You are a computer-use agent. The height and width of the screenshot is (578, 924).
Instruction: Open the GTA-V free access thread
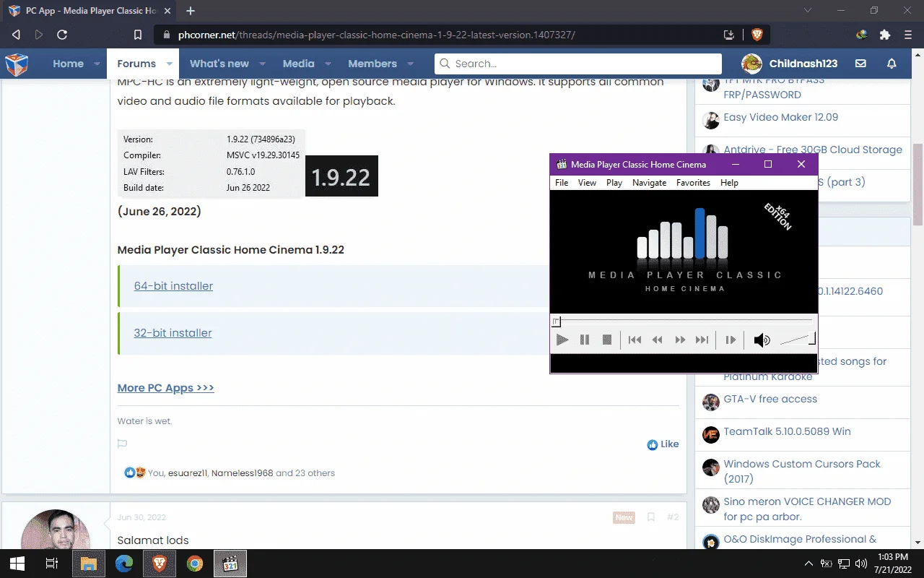click(770, 399)
